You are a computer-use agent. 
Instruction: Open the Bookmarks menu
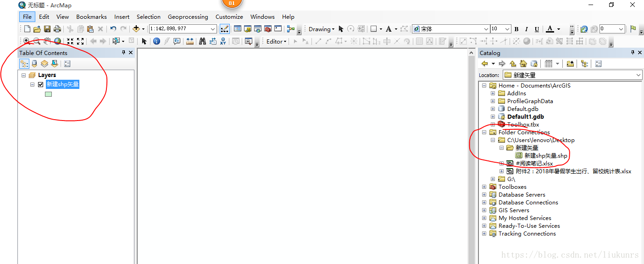pos(91,16)
